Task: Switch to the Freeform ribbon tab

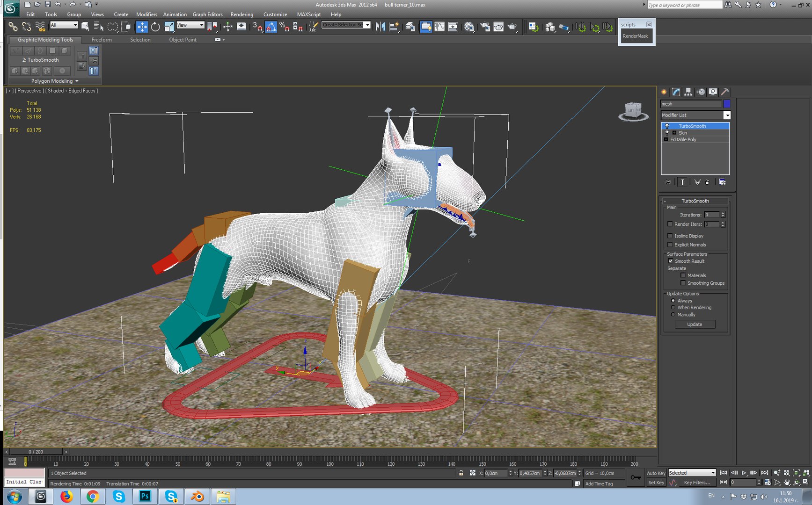Action: (x=102, y=40)
